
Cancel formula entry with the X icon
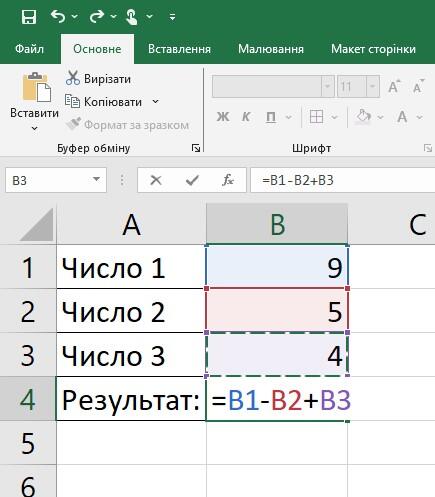click(x=156, y=180)
